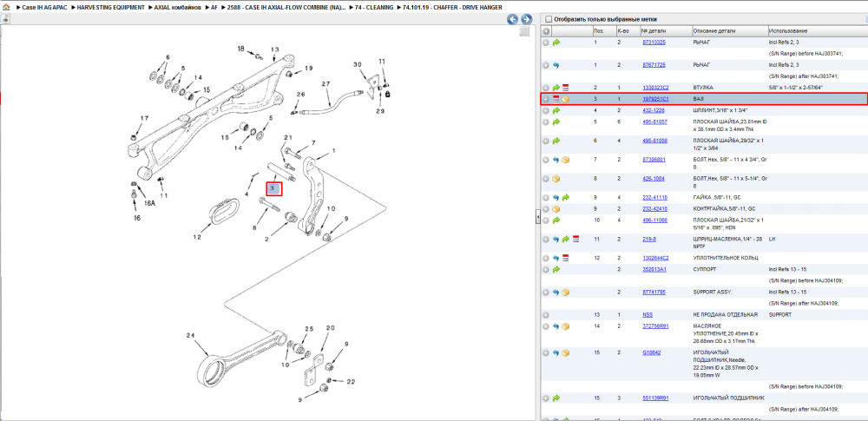
Task: Open breadcrumb 'AF'
Action: (x=214, y=8)
